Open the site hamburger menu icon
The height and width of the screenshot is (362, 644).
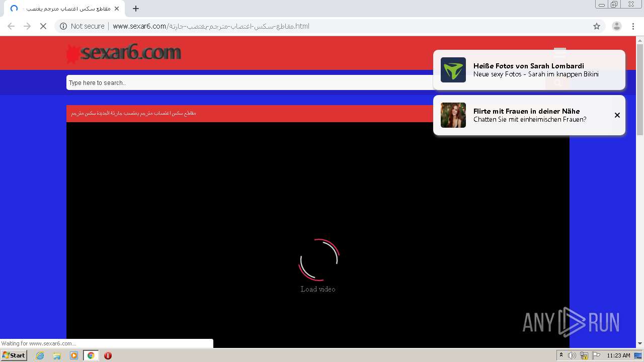click(x=560, y=52)
